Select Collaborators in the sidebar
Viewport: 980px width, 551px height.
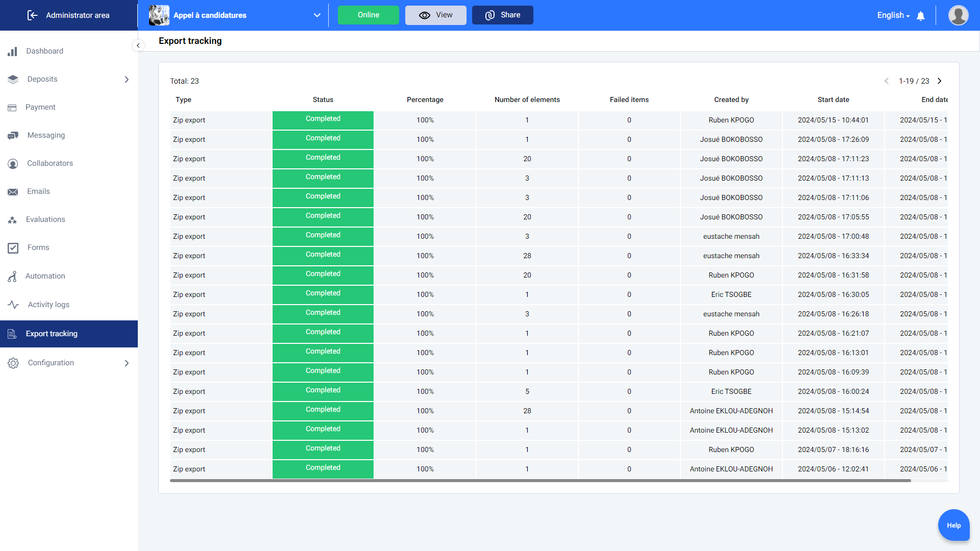[x=50, y=163]
